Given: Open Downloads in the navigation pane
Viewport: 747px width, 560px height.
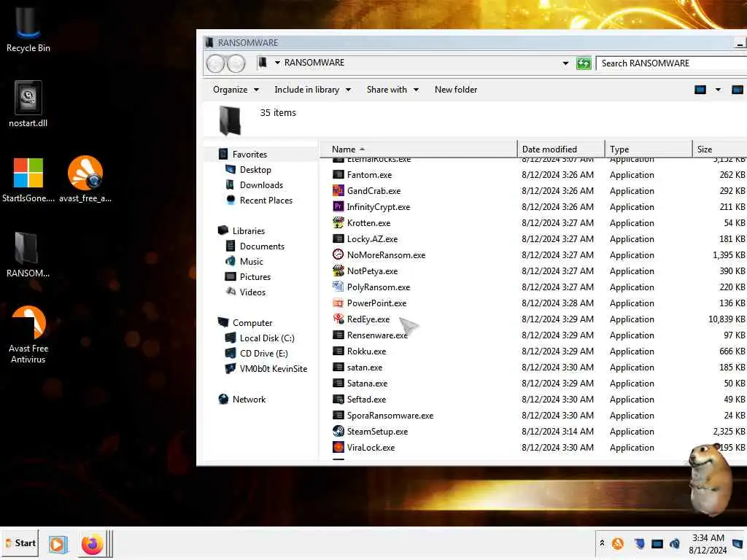Looking at the screenshot, I should tap(261, 184).
